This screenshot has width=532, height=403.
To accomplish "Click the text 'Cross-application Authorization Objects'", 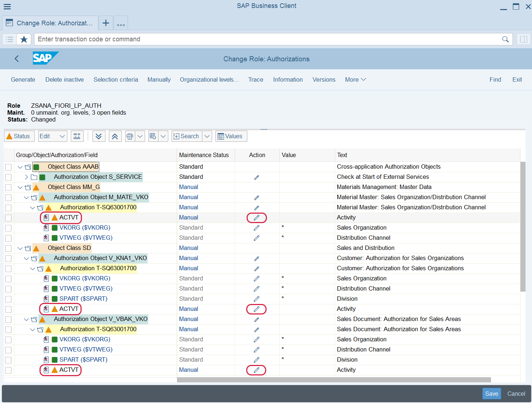I will click(389, 167).
